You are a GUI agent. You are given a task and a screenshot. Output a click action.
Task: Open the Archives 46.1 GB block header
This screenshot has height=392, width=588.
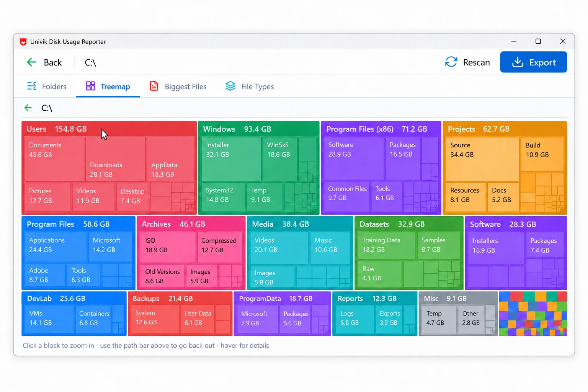(x=191, y=224)
